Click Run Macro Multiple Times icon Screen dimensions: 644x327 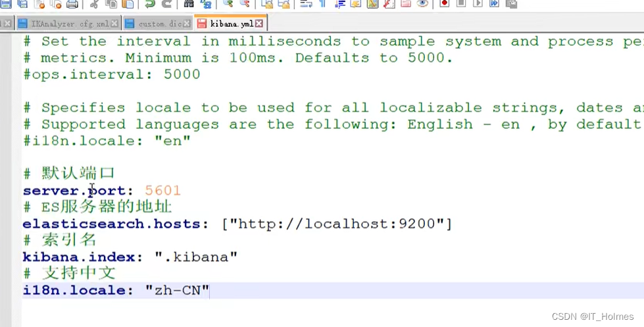click(494, 4)
